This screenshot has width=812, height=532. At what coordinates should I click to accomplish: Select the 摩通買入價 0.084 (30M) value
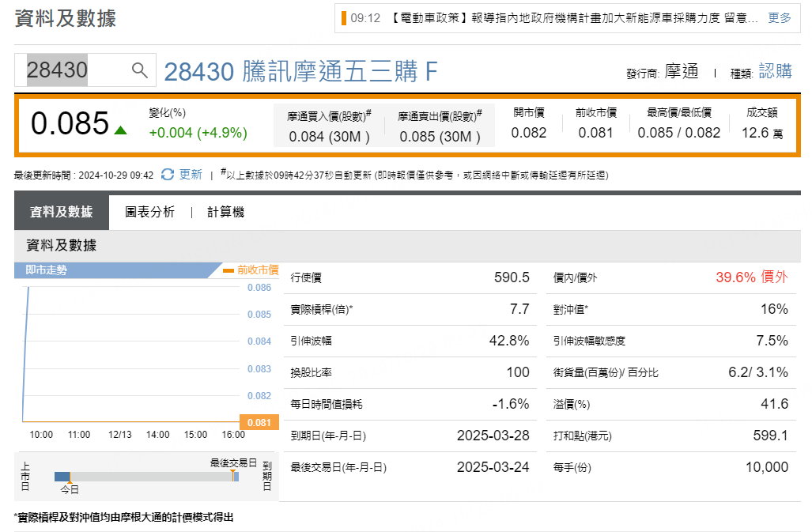(x=330, y=137)
